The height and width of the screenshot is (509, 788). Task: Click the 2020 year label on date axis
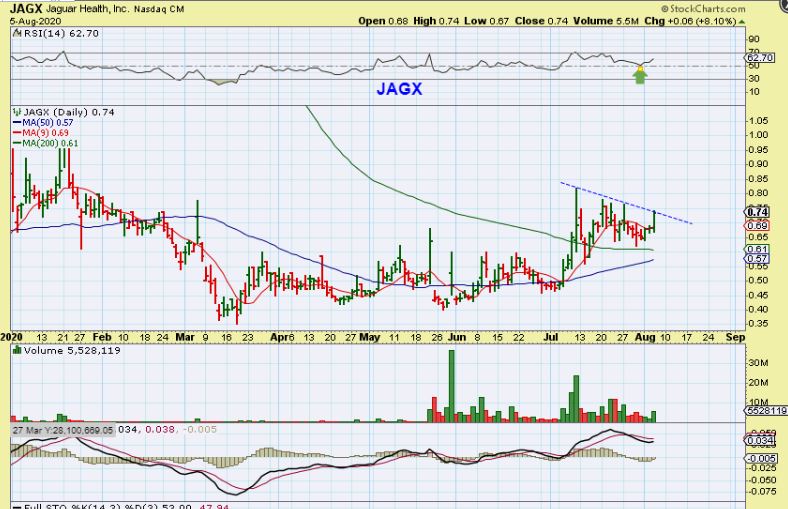(11, 337)
